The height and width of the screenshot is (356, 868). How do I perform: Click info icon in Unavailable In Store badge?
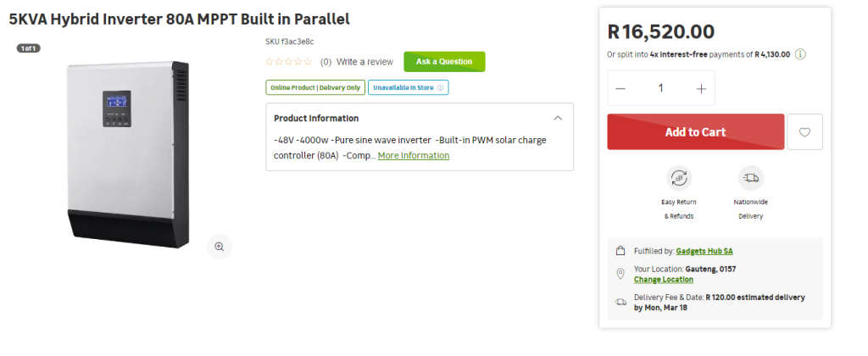coord(440,87)
